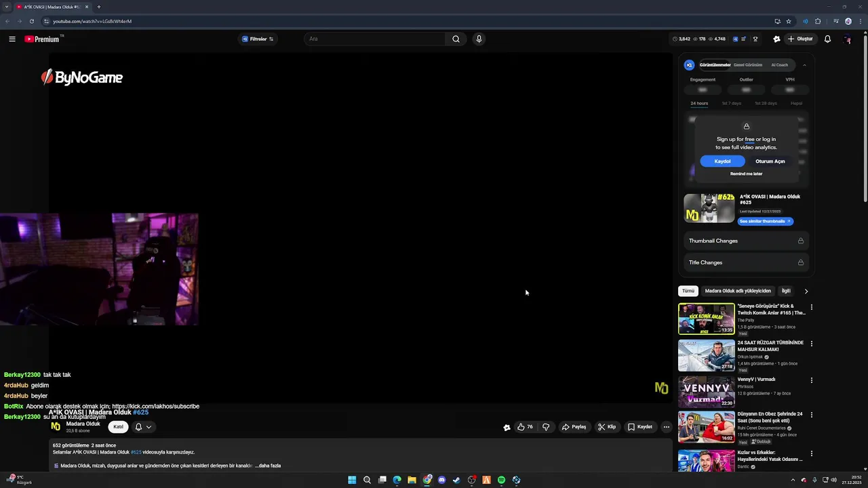Screen dimensions: 868x488
Task: Open the Filtreler dropdown
Action: coord(258,39)
